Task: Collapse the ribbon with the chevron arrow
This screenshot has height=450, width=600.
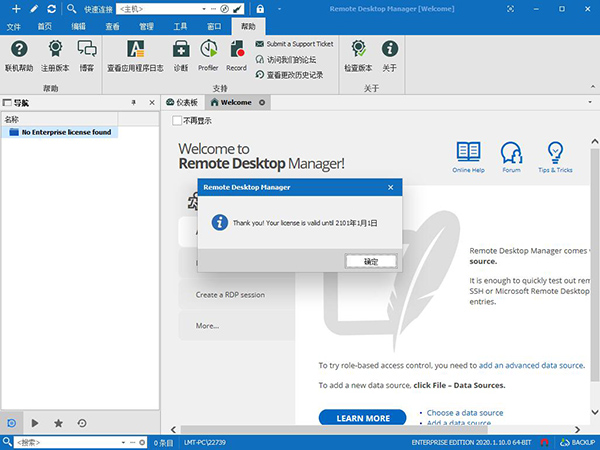Action: [593, 87]
